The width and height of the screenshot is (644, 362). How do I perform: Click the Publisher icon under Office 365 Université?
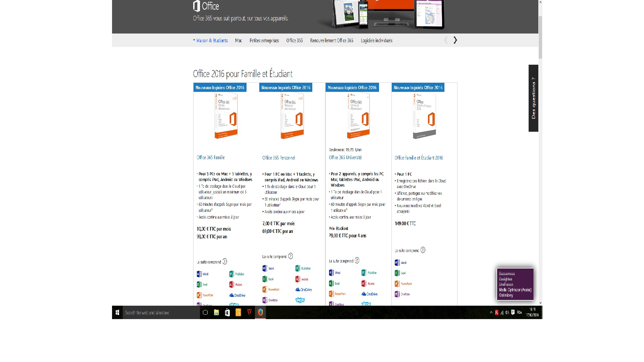coord(364,273)
